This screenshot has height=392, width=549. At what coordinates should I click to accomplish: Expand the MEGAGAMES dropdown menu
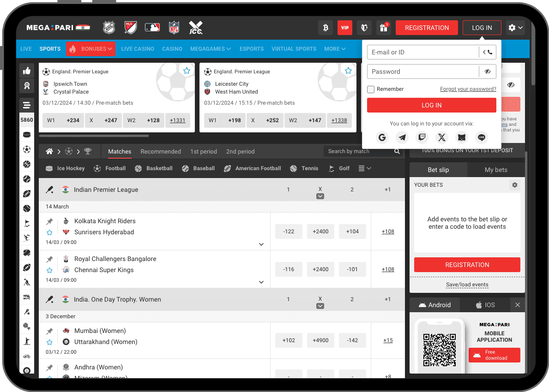point(211,49)
